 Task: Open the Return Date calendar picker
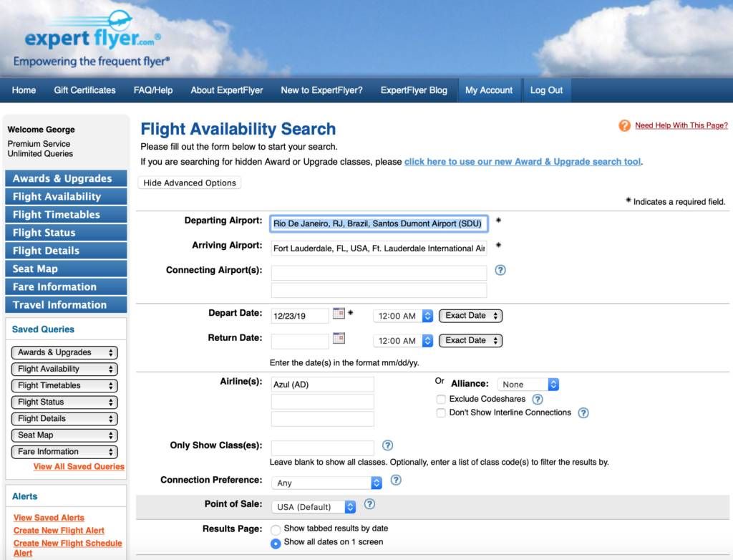339,338
